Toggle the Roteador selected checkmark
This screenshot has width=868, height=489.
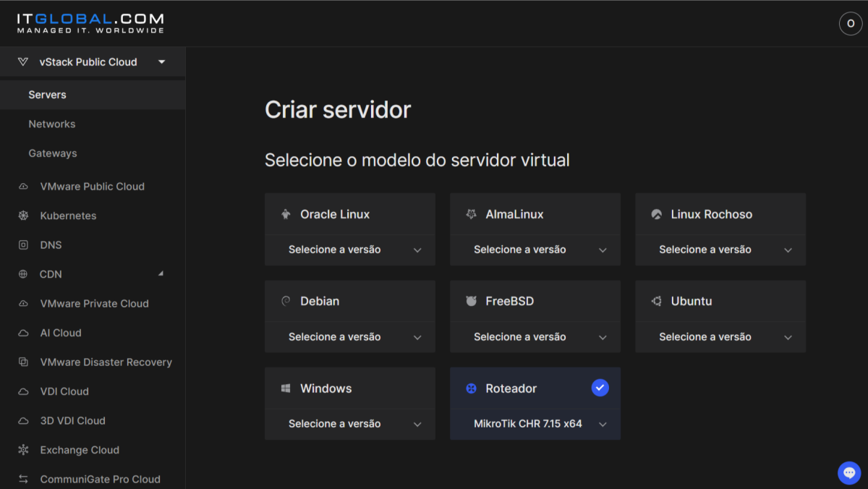pyautogui.click(x=600, y=388)
